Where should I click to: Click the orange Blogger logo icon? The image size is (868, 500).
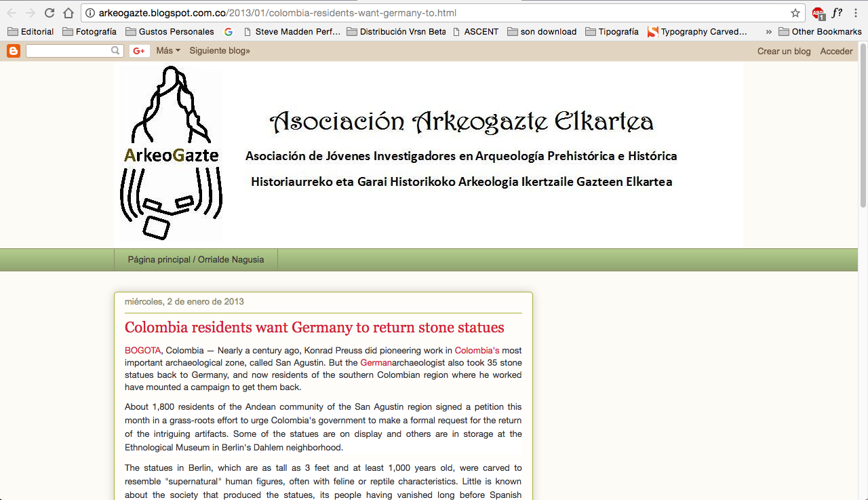14,51
